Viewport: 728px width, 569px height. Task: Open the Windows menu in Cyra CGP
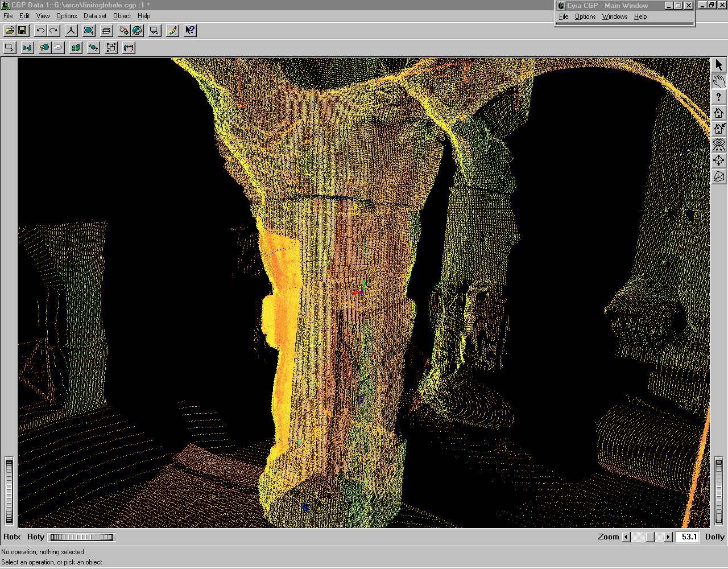tap(614, 17)
